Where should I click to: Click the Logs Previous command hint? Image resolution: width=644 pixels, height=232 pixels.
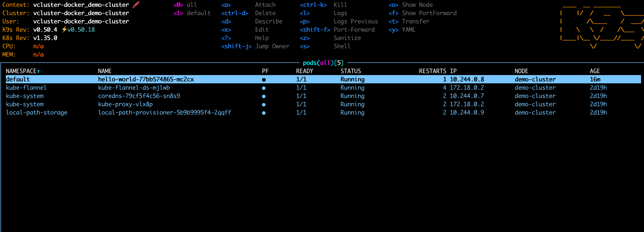coord(356,21)
